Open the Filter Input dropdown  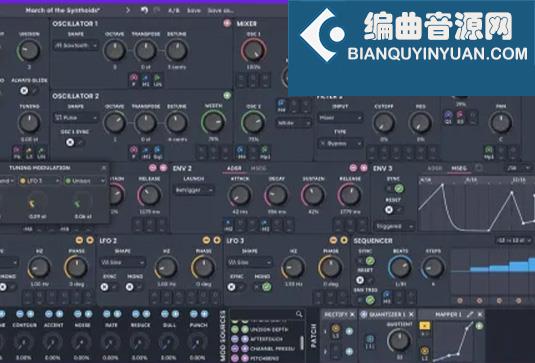click(340, 118)
